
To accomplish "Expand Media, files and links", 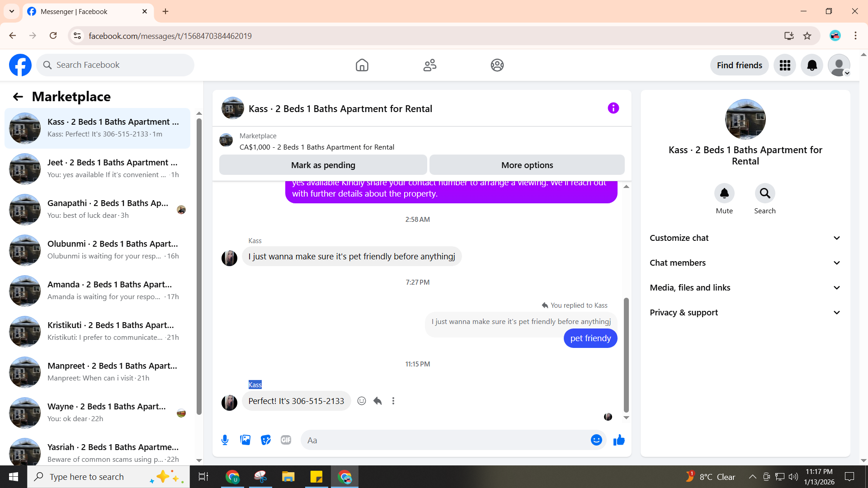I will (745, 288).
